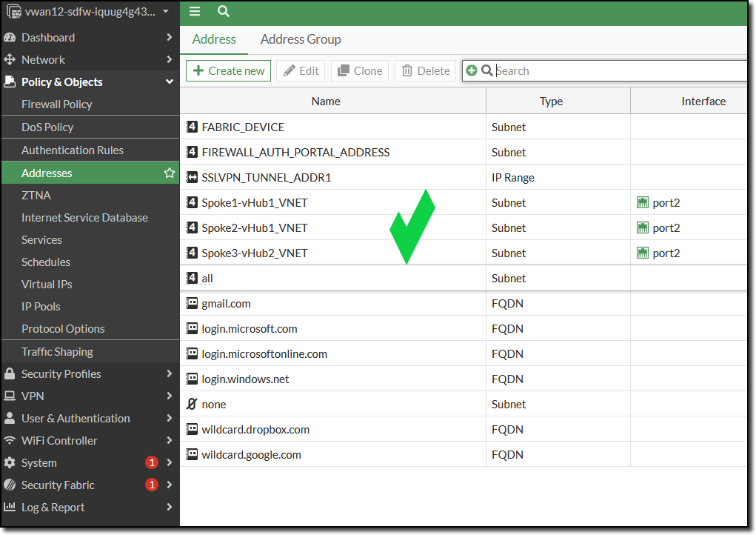Click the Security Fabric icon
Image resolution: width=756 pixels, height=535 pixels.
[10, 485]
